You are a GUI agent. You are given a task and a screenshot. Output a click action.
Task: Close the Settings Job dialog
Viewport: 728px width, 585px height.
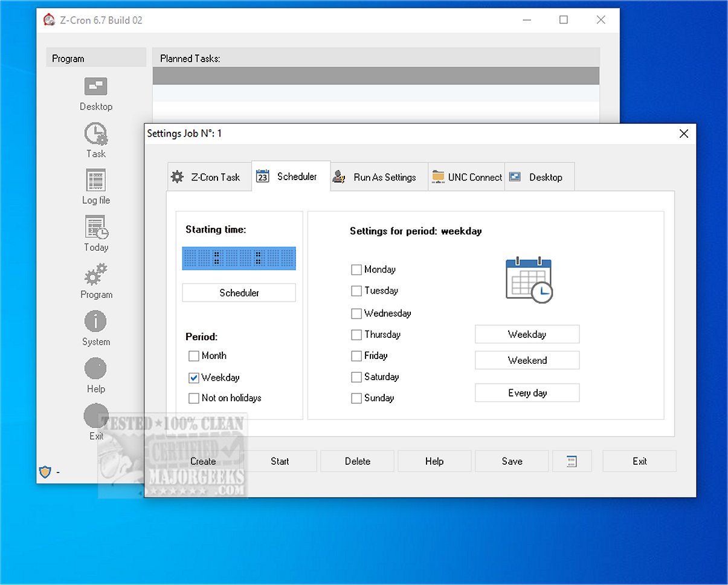coord(684,134)
